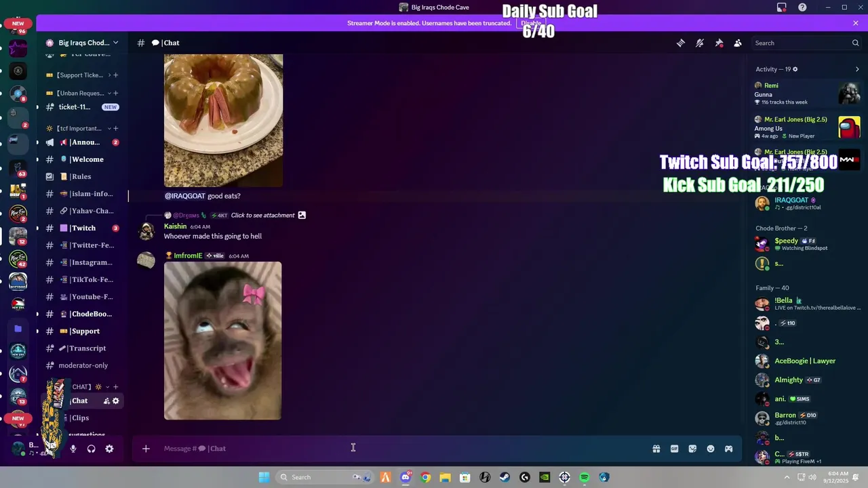
Task: Select member $peedy in member list
Action: [807, 244]
